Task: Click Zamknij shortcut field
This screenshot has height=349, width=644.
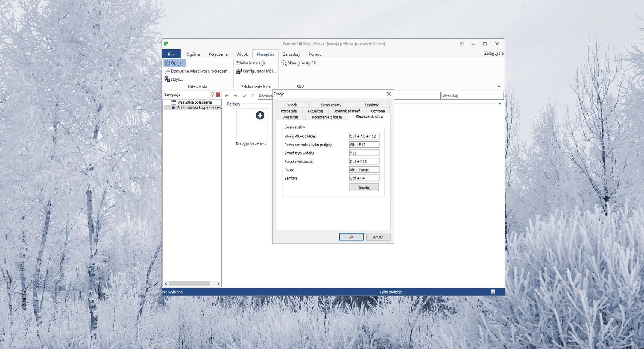Action: click(364, 178)
